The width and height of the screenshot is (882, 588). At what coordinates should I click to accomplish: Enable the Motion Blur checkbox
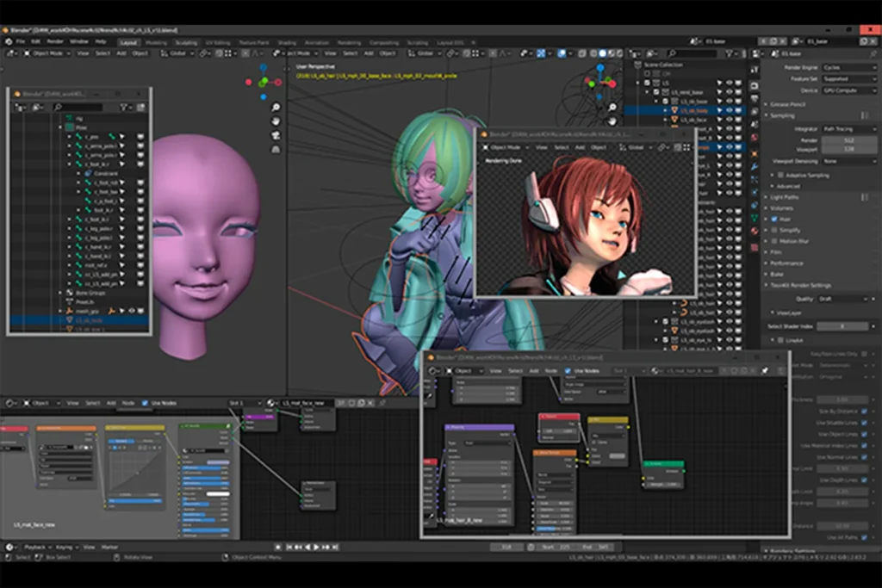(x=775, y=241)
